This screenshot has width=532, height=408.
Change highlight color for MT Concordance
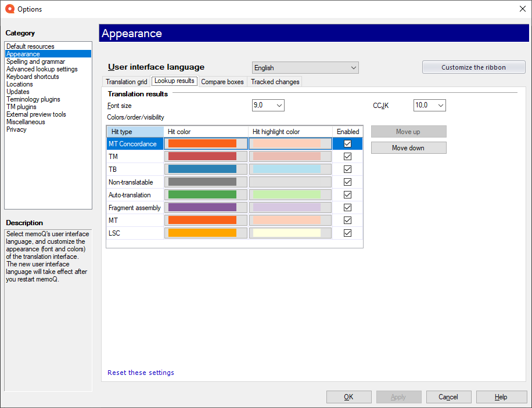pos(290,144)
